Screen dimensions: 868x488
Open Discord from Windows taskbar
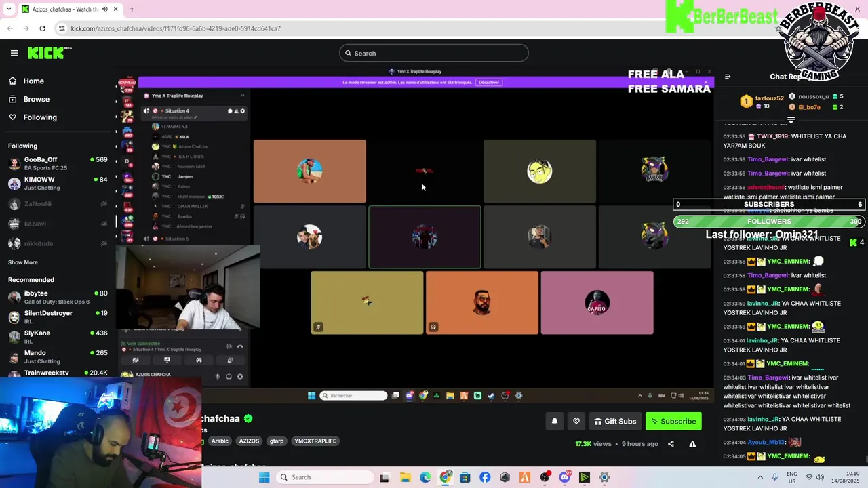pyautogui.click(x=564, y=477)
